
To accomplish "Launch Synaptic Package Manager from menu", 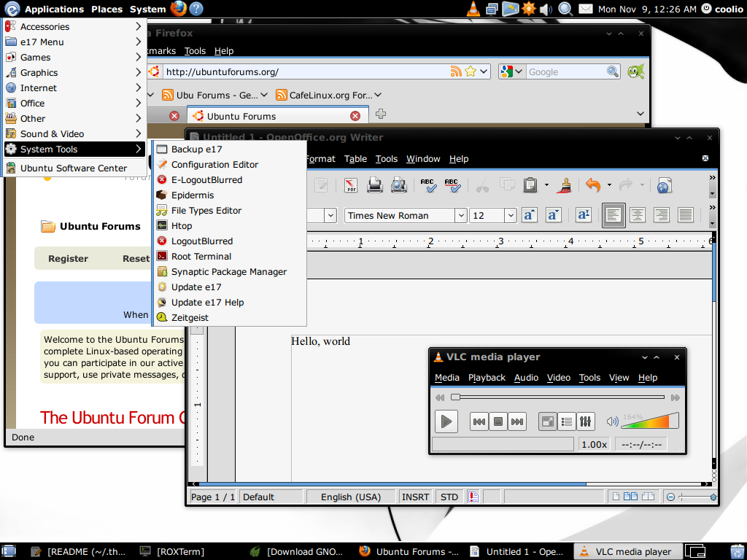I will coord(228,271).
